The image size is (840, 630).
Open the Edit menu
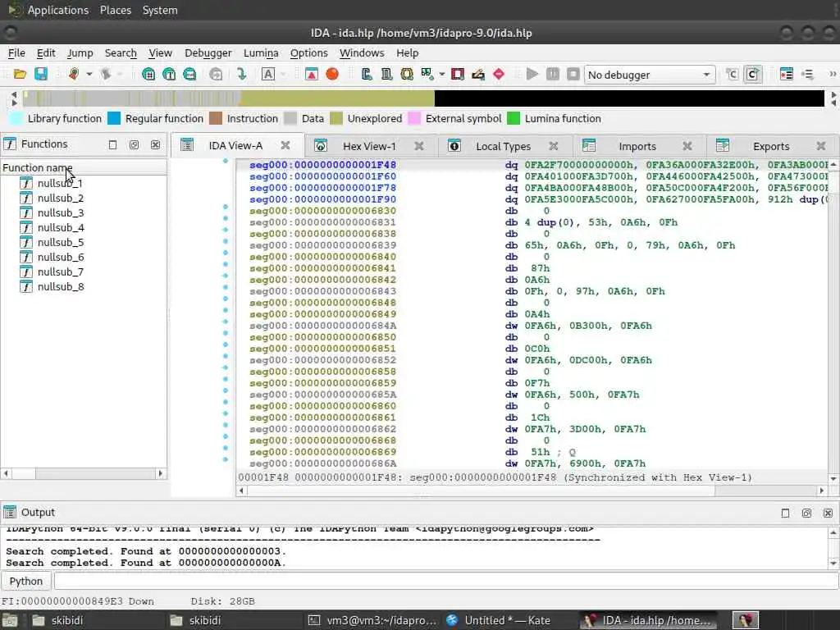tap(46, 52)
